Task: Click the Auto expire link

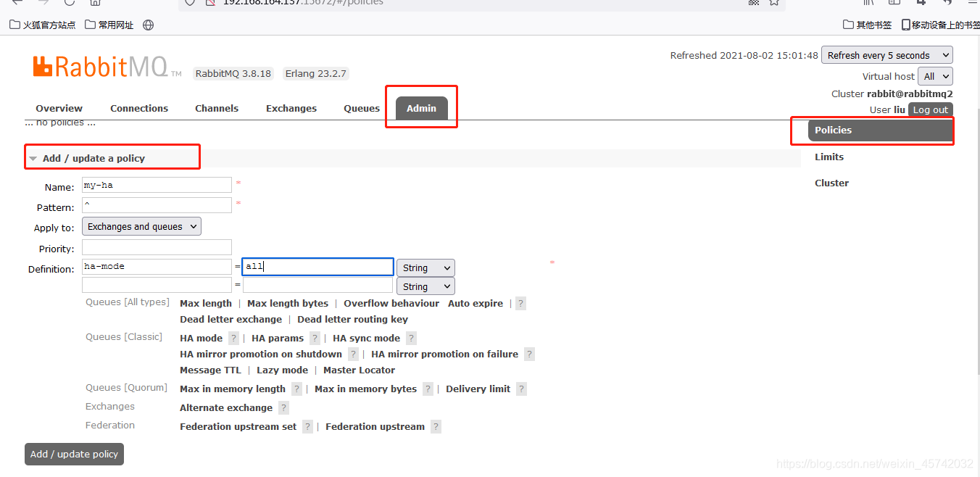Action: [476, 304]
